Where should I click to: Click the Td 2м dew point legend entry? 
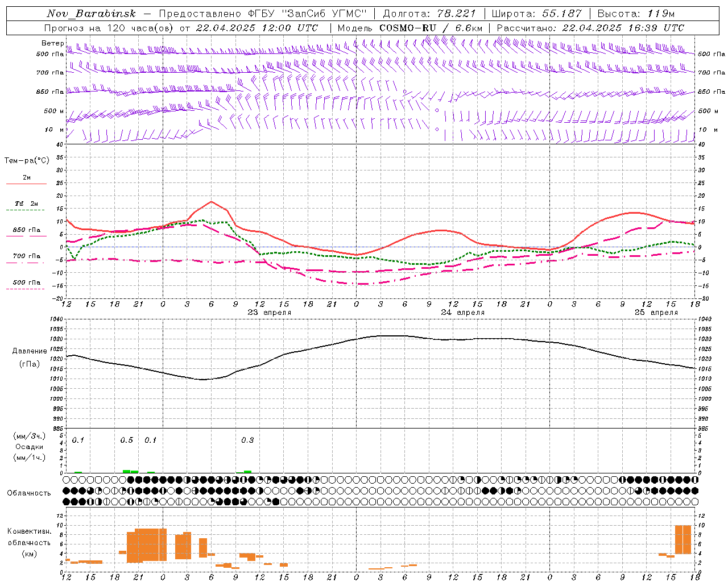tap(27, 203)
